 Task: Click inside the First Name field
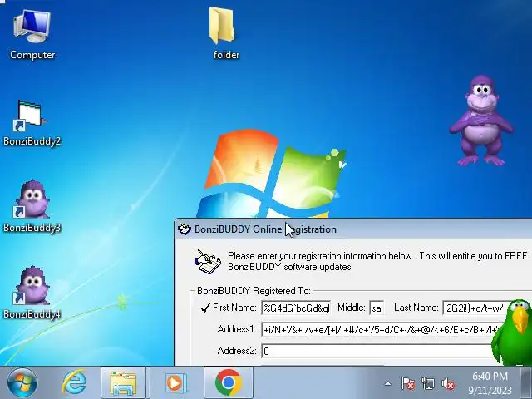[296, 308]
